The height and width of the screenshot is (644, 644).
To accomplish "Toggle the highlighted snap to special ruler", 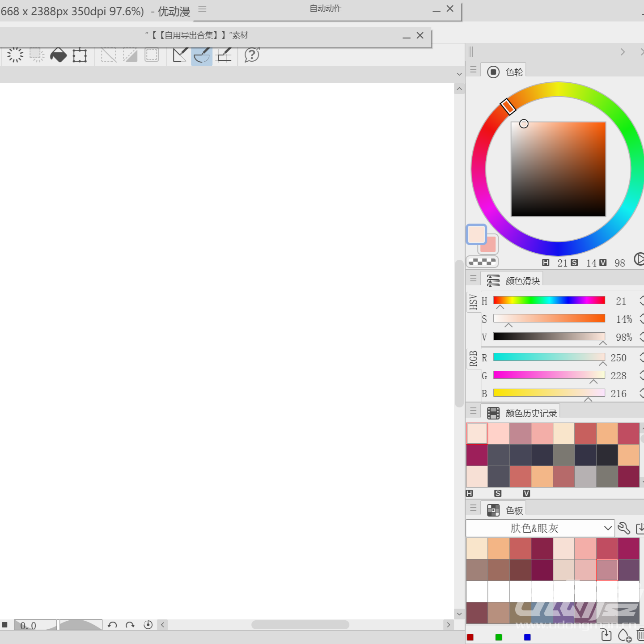I will (x=202, y=55).
